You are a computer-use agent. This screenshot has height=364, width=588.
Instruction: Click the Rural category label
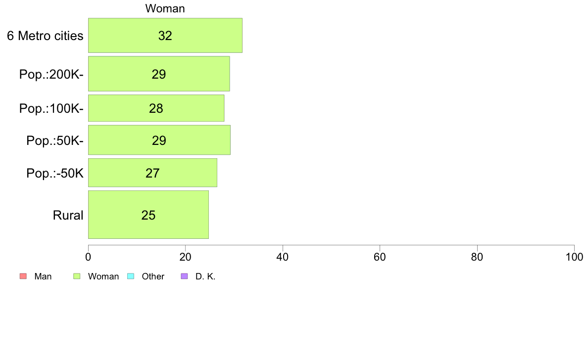click(x=68, y=215)
